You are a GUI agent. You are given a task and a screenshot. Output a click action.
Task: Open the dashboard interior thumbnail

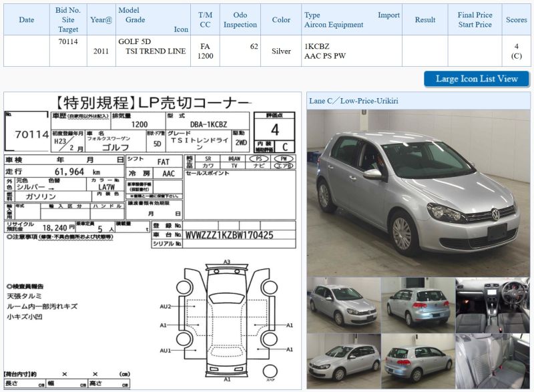click(493, 305)
